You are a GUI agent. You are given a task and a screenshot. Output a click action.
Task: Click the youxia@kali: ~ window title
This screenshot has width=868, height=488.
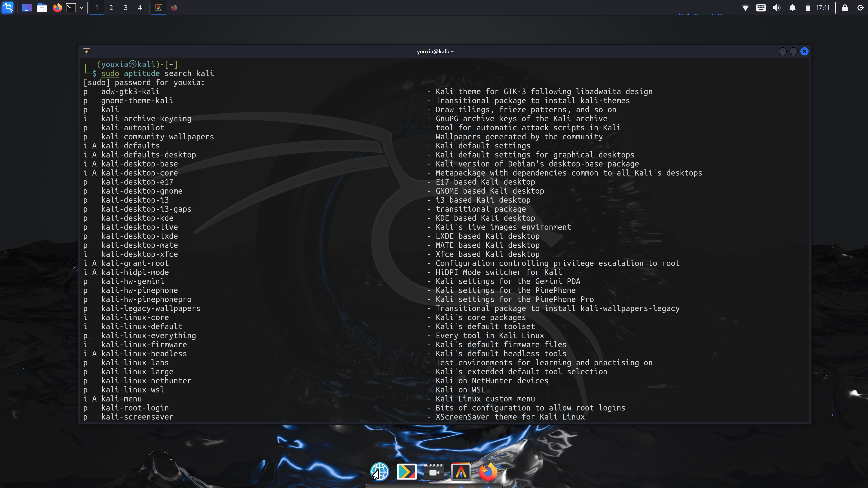pos(435,52)
